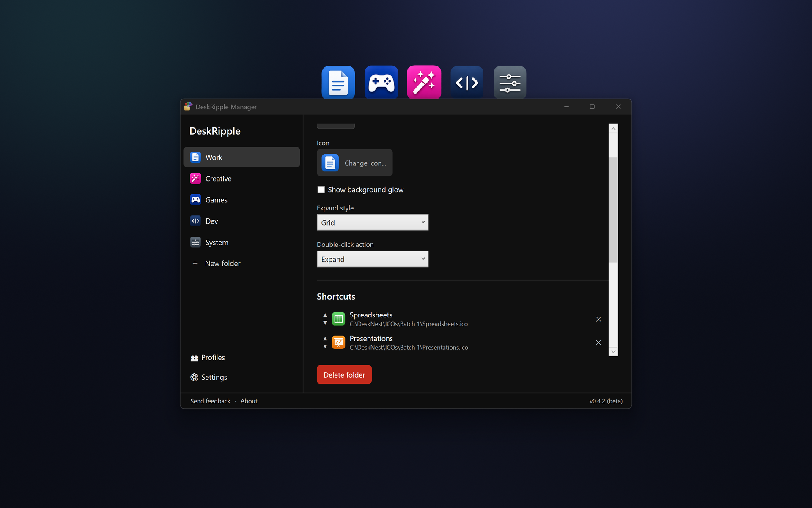Open the Dev code folder on desktop
This screenshot has height=508, width=812.
(467, 83)
